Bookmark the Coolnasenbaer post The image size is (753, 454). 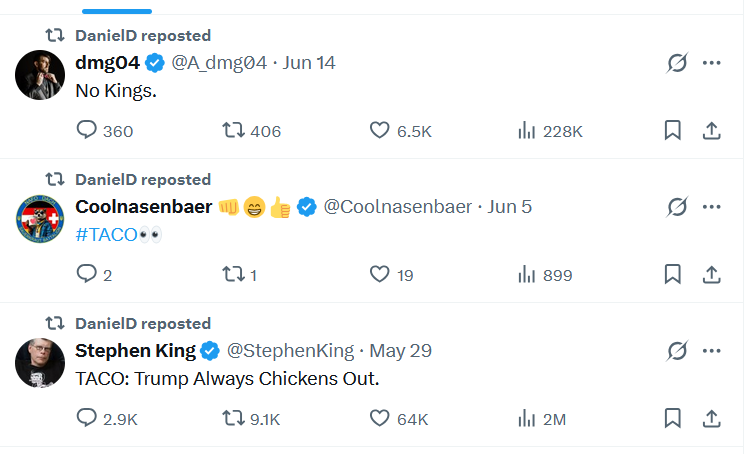(x=673, y=275)
